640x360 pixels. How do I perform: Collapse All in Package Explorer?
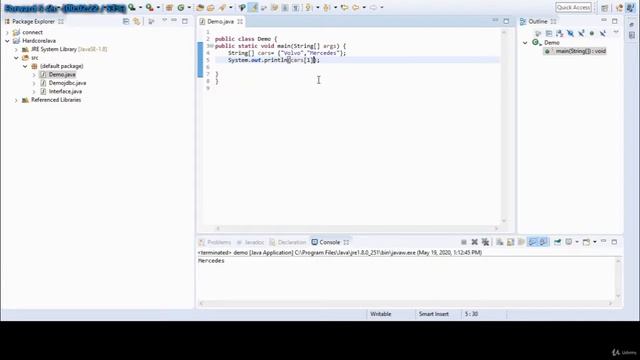coord(126,21)
